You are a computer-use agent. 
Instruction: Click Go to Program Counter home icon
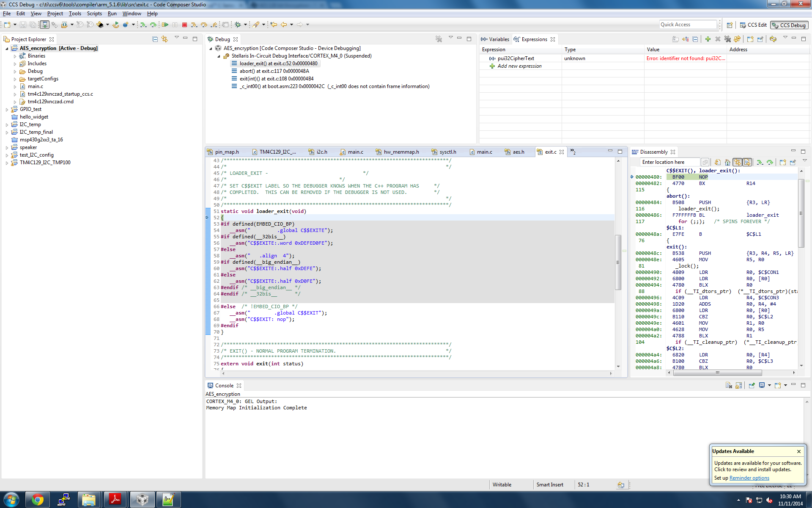[x=727, y=162]
